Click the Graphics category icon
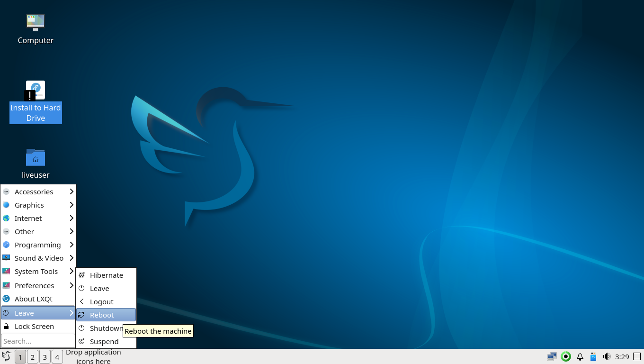Viewport: 644px width, 364px height. (x=6, y=205)
